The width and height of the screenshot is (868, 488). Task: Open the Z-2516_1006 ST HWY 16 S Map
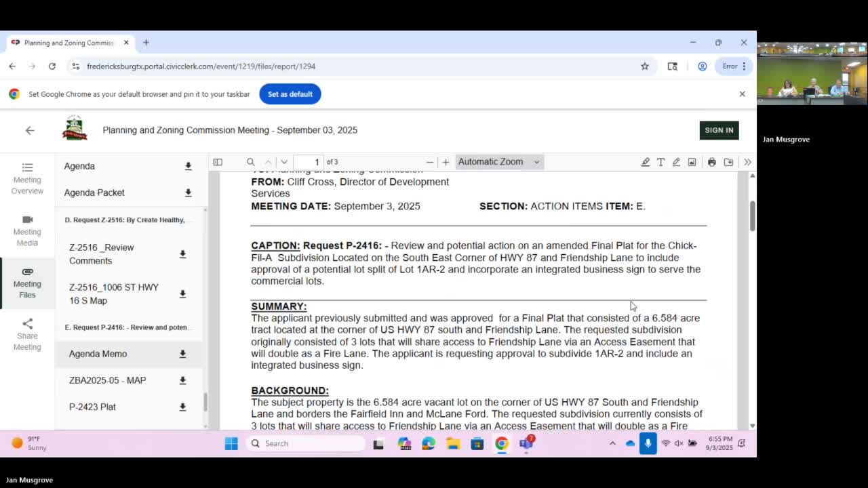click(114, 294)
